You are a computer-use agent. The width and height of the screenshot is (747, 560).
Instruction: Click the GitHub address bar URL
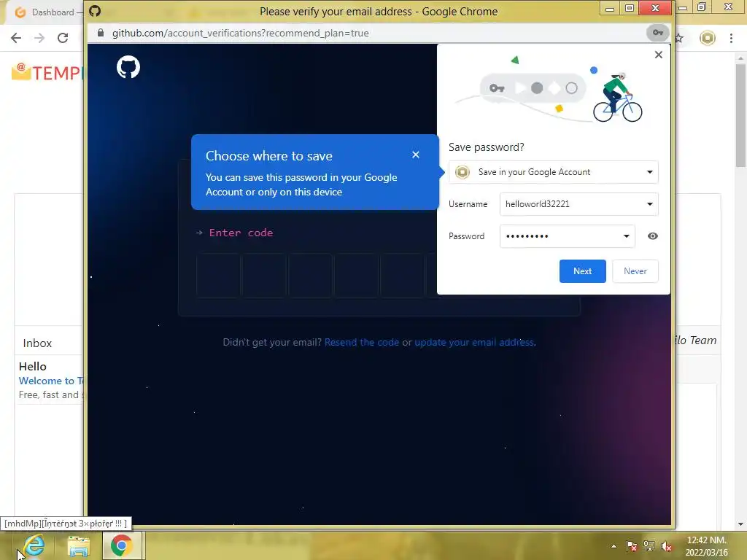[240, 33]
